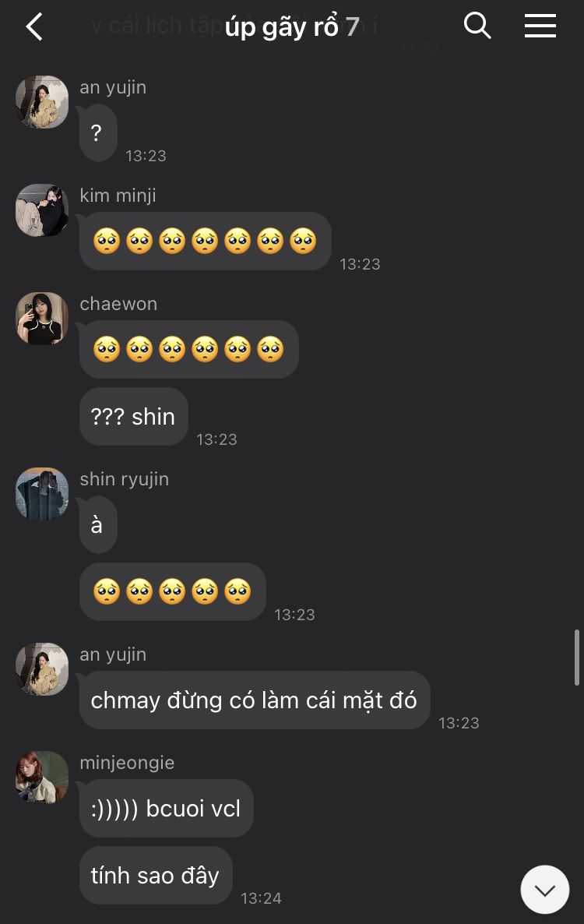Image resolution: width=584 pixels, height=924 pixels.
Task: Tap shin ryujin's "à" message bubble
Action: 98,525
